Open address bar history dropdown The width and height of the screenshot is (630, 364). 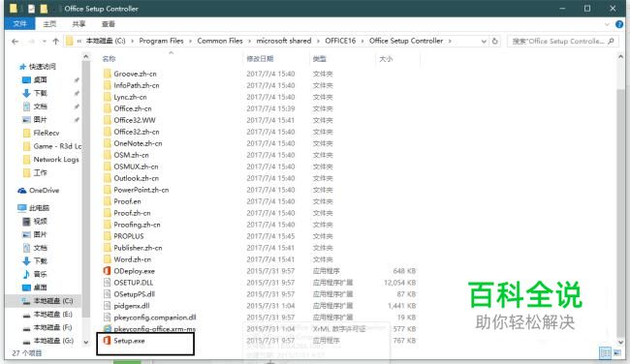pos(484,41)
